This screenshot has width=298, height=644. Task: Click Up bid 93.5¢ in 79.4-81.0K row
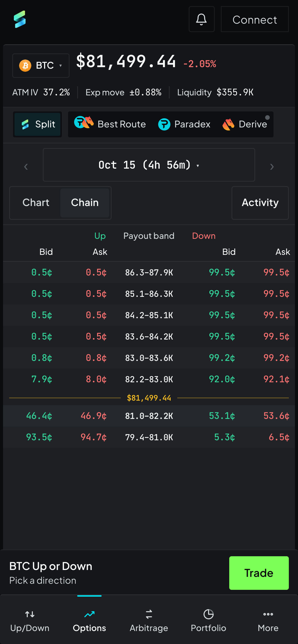pos(39,437)
